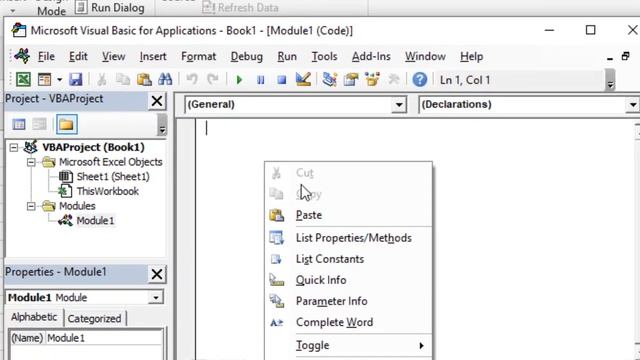Open the Insert UserForm dropdown arrow

point(59,79)
